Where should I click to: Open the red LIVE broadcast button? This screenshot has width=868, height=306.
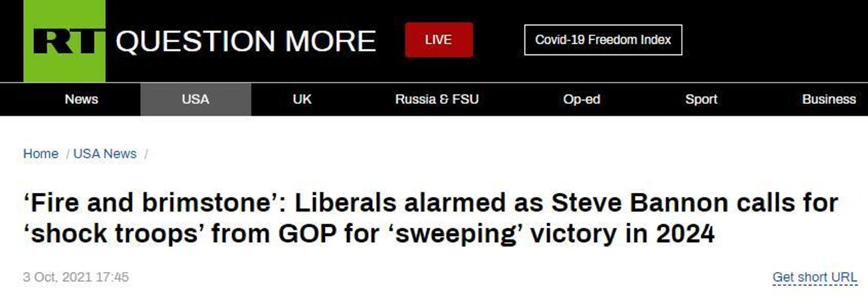coord(439,40)
